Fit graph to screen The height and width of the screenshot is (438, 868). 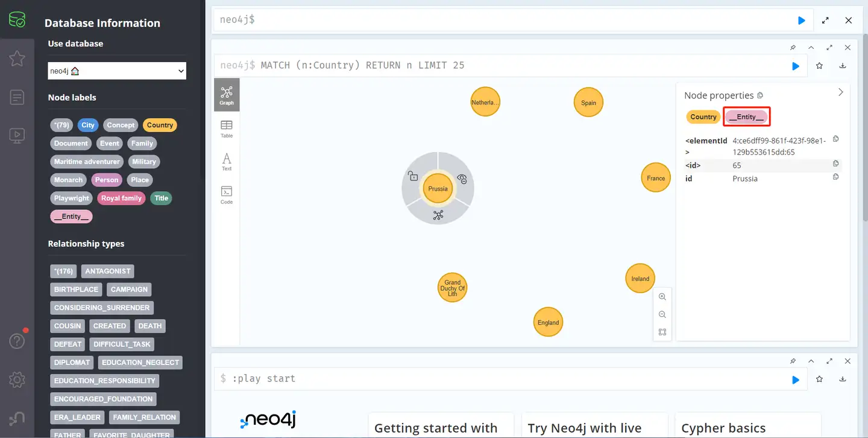pos(662,332)
